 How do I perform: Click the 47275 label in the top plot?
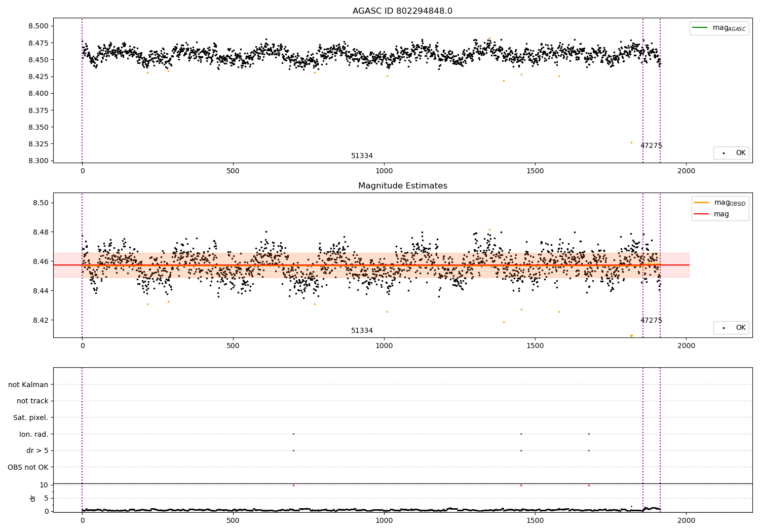651,146
